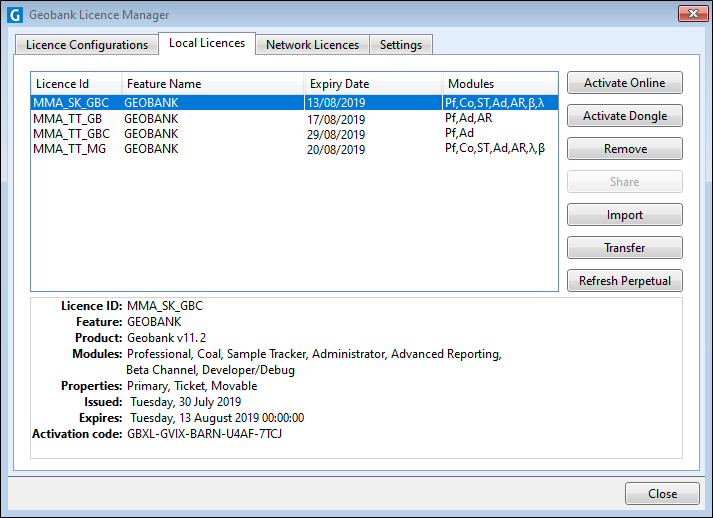
Task: Click Activate Dongle button
Action: point(625,116)
